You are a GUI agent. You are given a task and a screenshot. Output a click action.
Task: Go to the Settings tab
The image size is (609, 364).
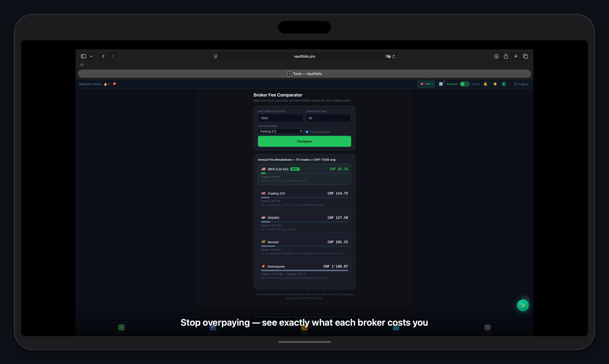(x=487, y=329)
